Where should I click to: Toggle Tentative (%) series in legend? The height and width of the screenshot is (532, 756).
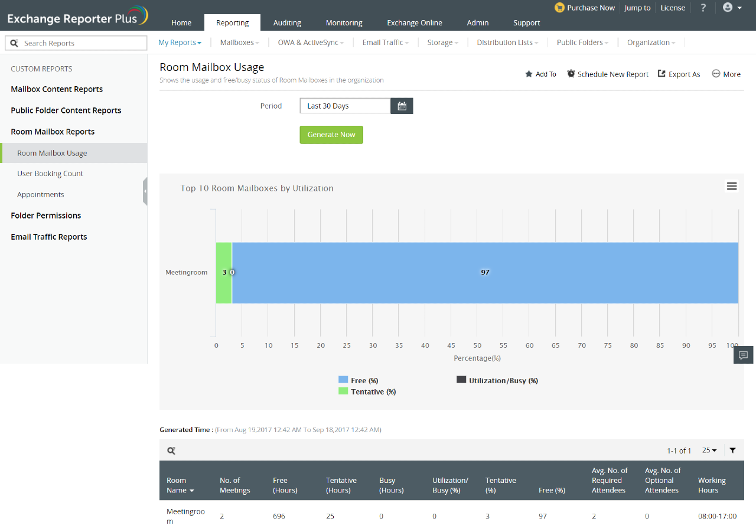pos(367,391)
